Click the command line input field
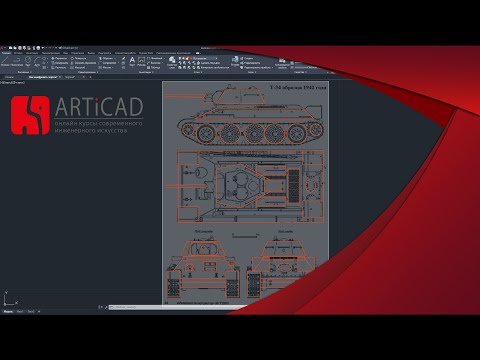The image size is (480, 360). (x=178, y=307)
